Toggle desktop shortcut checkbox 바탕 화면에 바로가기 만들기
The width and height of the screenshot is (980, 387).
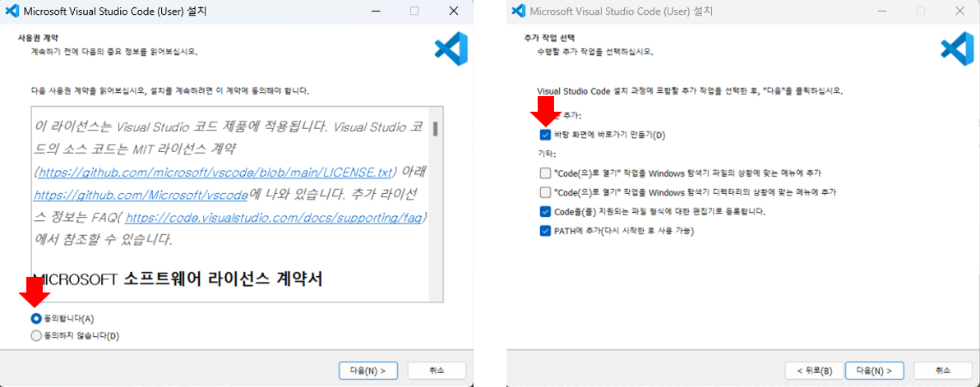(544, 135)
